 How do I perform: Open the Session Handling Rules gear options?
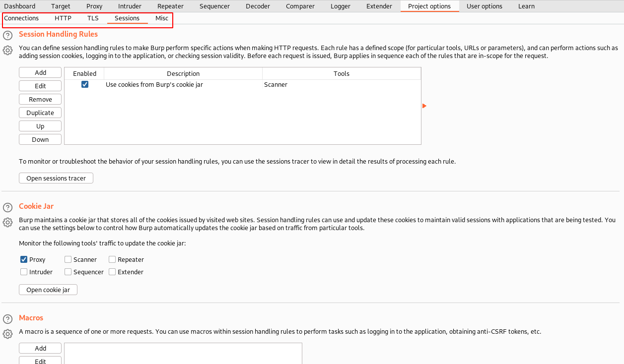point(7,50)
